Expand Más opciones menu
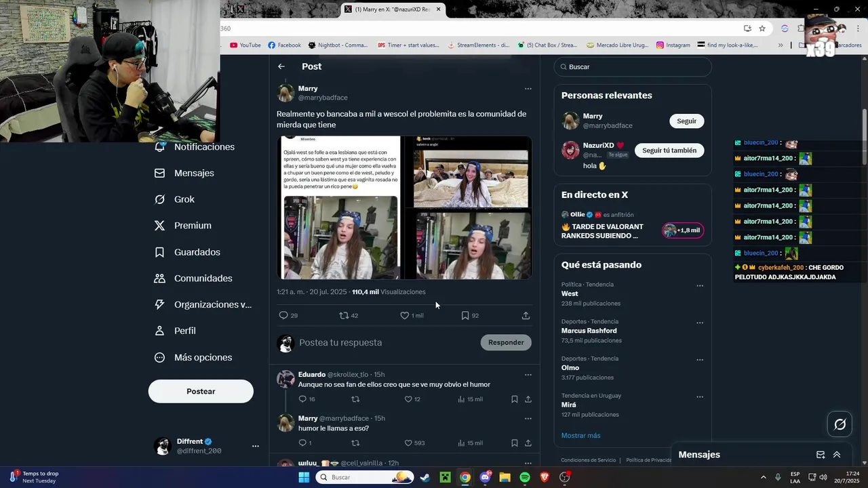Image resolution: width=868 pixels, height=488 pixels. coord(194,357)
